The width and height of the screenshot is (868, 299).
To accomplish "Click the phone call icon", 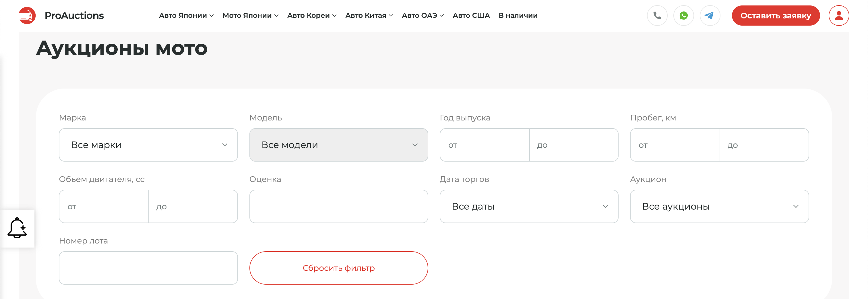I will pos(657,16).
